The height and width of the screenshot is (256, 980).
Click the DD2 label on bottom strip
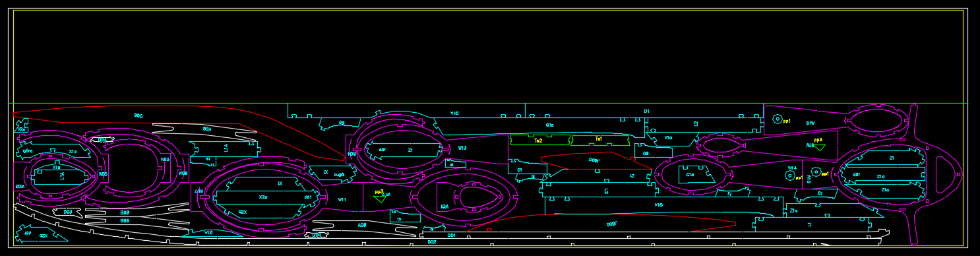pyautogui.click(x=432, y=242)
